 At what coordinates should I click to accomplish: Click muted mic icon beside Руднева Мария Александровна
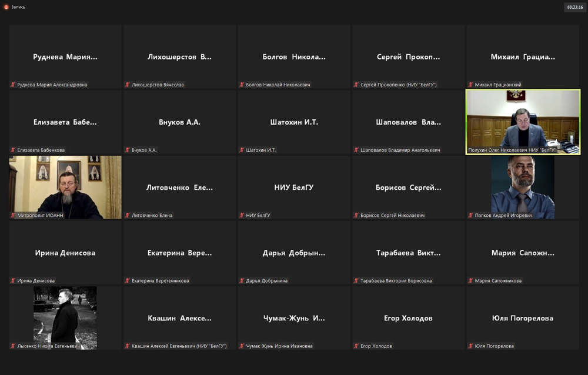click(13, 85)
